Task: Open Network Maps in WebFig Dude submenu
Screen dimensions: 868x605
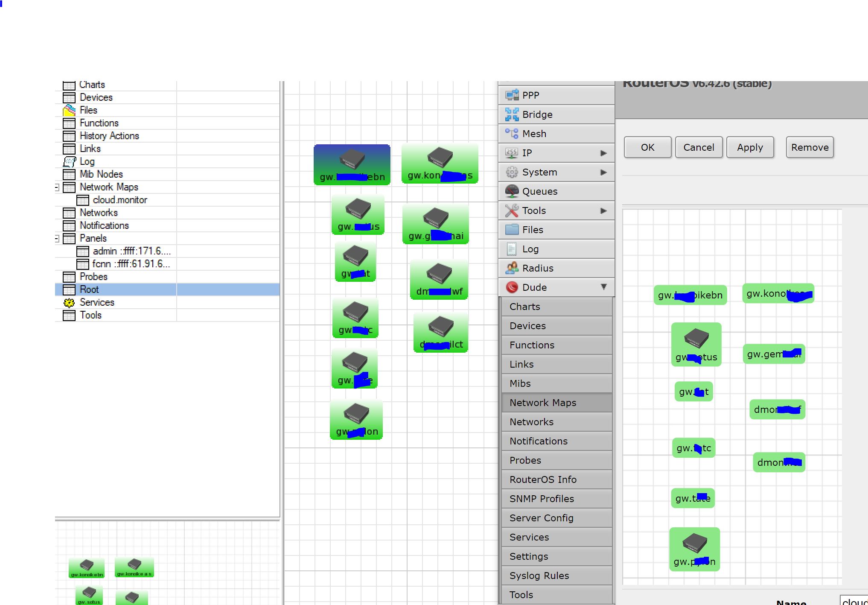Action: pos(557,403)
